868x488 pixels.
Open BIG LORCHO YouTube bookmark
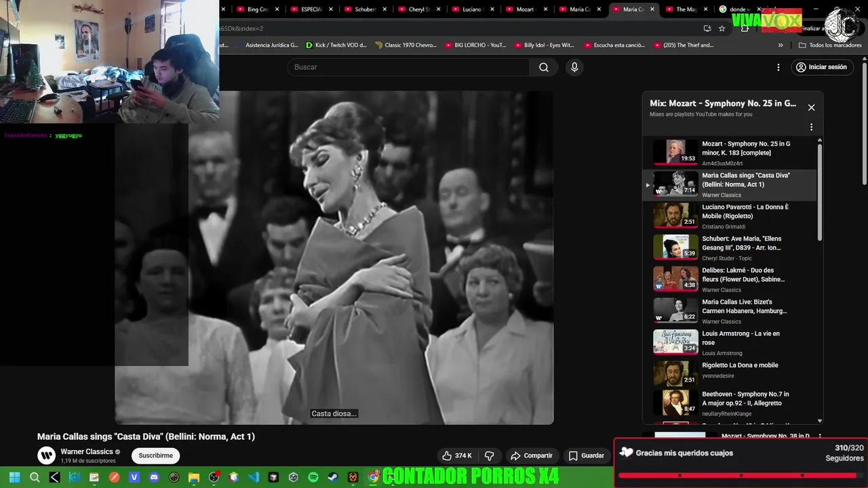click(x=475, y=45)
